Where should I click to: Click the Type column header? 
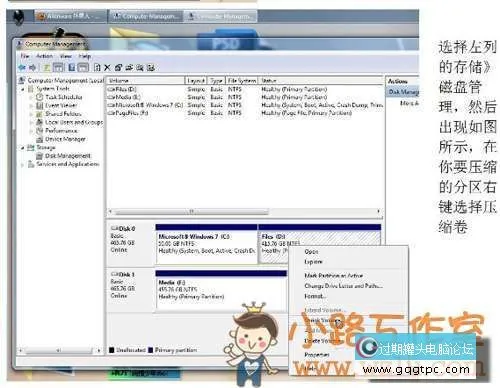coord(217,81)
